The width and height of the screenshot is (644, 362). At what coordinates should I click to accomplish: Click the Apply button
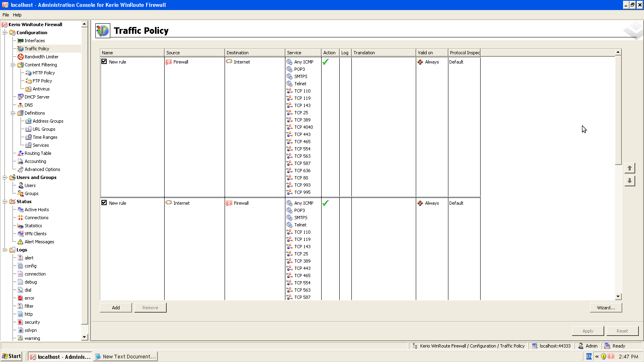pyautogui.click(x=588, y=331)
